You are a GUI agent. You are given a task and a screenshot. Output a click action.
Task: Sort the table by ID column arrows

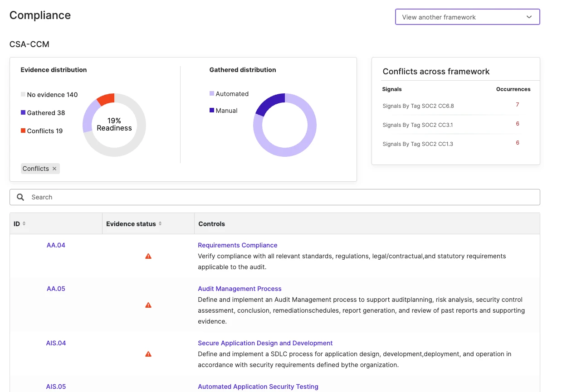pos(24,224)
